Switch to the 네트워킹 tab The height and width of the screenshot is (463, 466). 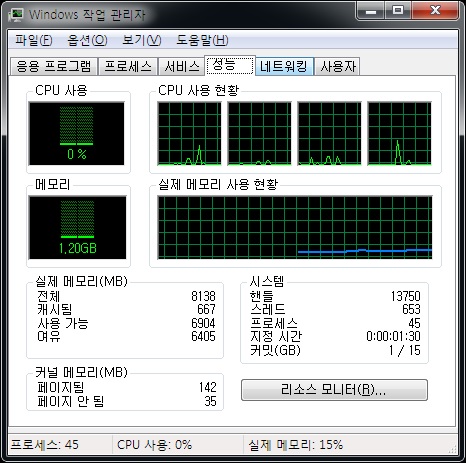[x=284, y=66]
